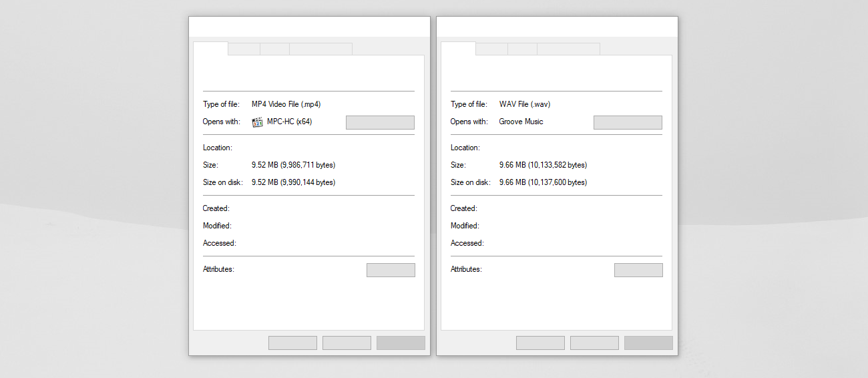Image resolution: width=868 pixels, height=378 pixels.
Task: Click the darker greyed bottom button in MP4 dialog
Action: pyautogui.click(x=401, y=343)
